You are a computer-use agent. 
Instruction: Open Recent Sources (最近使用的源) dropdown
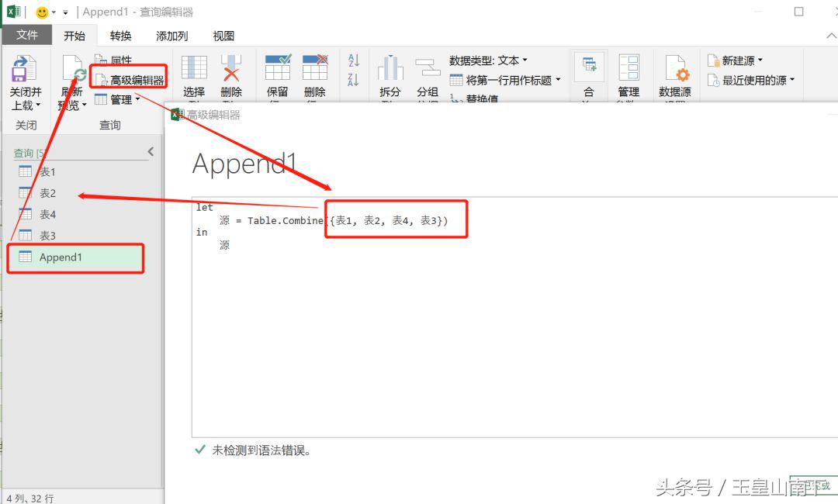(x=751, y=80)
